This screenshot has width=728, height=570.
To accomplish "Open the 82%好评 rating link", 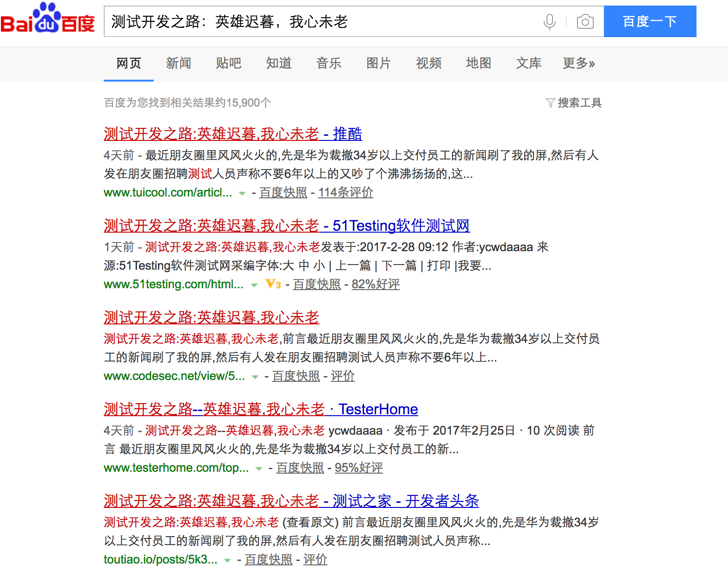I will coord(376,284).
